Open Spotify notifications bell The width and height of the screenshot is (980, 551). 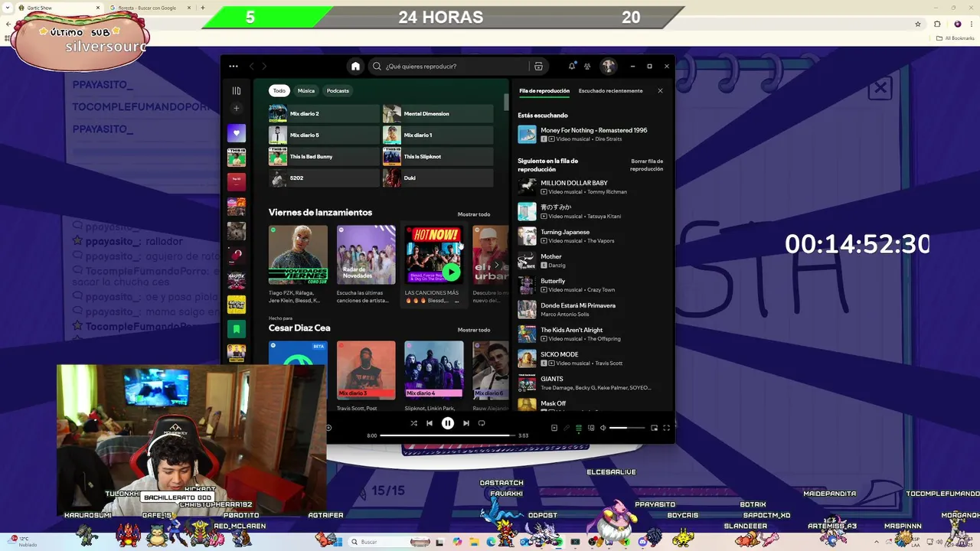[571, 67]
